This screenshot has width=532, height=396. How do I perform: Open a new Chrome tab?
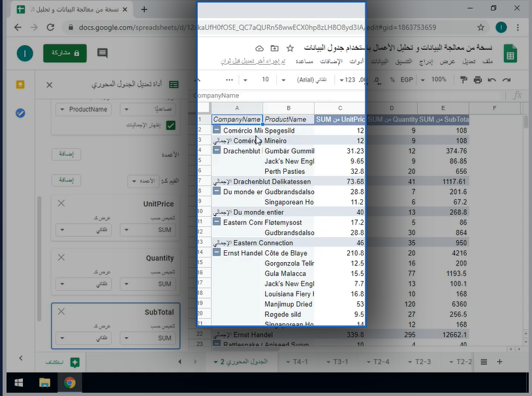tap(144, 10)
